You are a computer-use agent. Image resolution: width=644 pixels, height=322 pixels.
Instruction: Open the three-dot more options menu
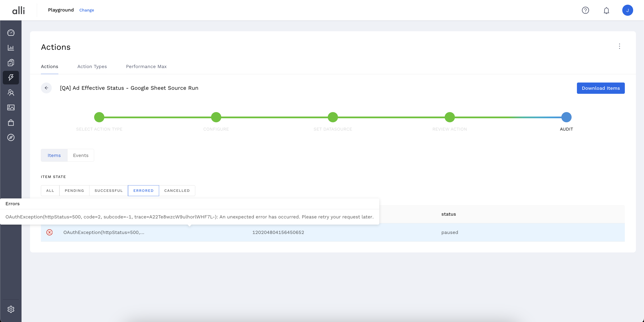pyautogui.click(x=619, y=46)
